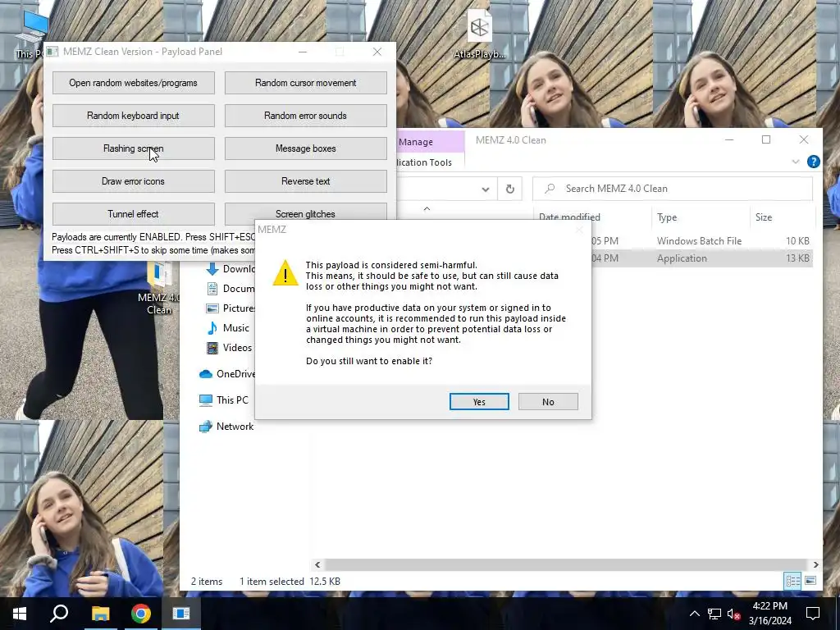The width and height of the screenshot is (840, 630).
Task: Enable Open random websites/programs payload
Action: tap(134, 83)
